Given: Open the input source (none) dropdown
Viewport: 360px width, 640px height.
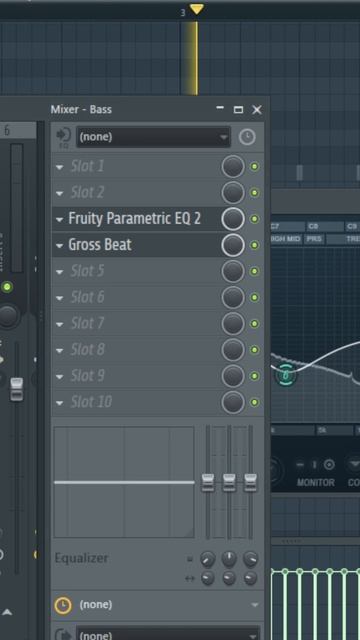Looking at the screenshot, I should click(x=153, y=137).
